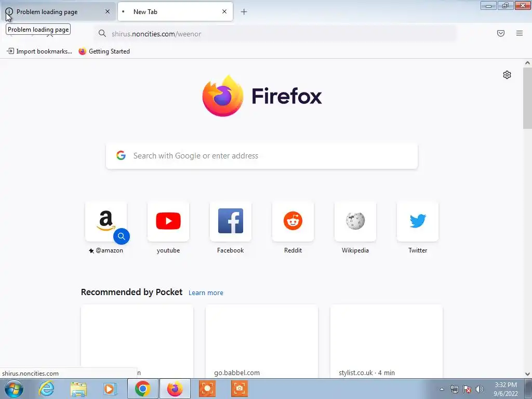Open the Amazon shortcut tile
Viewport: 532px width, 399px height.
106,221
